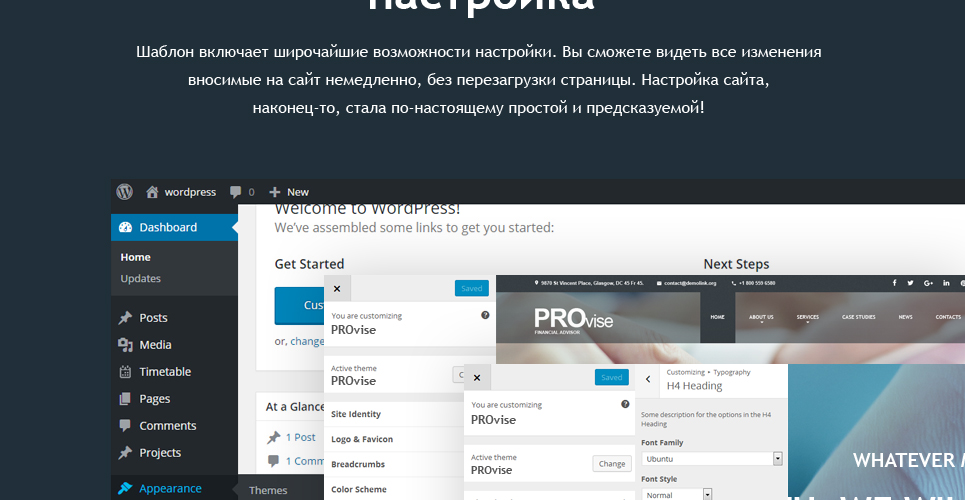Open CONTACTS in the preview navigation
965x500 pixels.
pyautogui.click(x=948, y=317)
